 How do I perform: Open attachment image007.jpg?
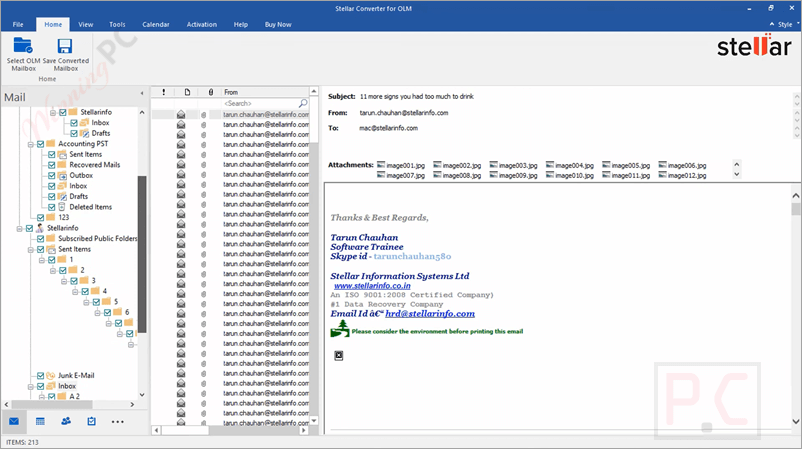tap(401, 175)
